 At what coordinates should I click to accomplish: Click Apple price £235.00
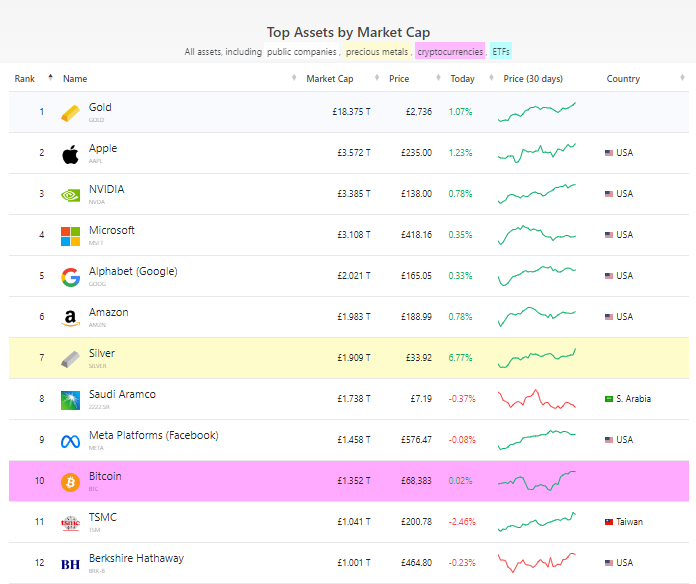(x=416, y=153)
